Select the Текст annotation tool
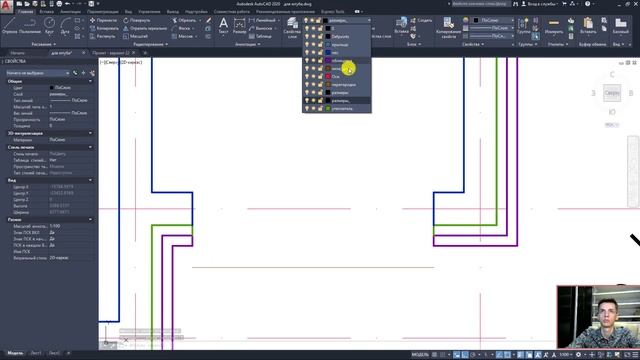The height and width of the screenshot is (360, 640). (x=223, y=25)
